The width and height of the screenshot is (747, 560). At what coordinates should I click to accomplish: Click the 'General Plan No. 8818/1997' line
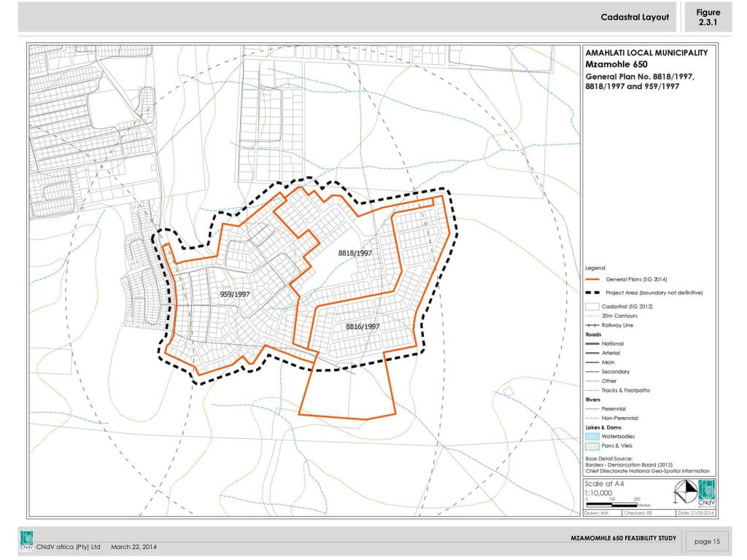coord(640,77)
